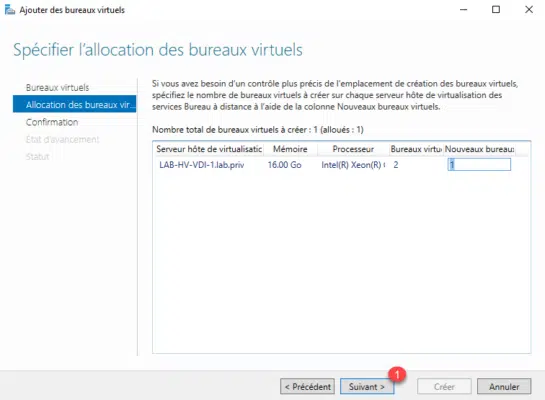Viewport: 545px width, 400px height.
Task: Cancel the wizard with Annuler
Action: [504, 386]
